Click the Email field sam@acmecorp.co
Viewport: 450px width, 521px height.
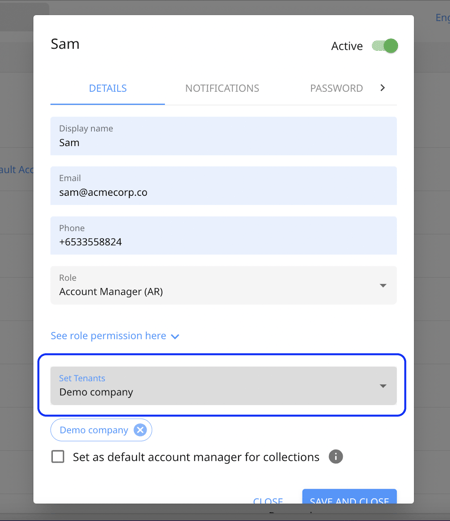point(223,186)
